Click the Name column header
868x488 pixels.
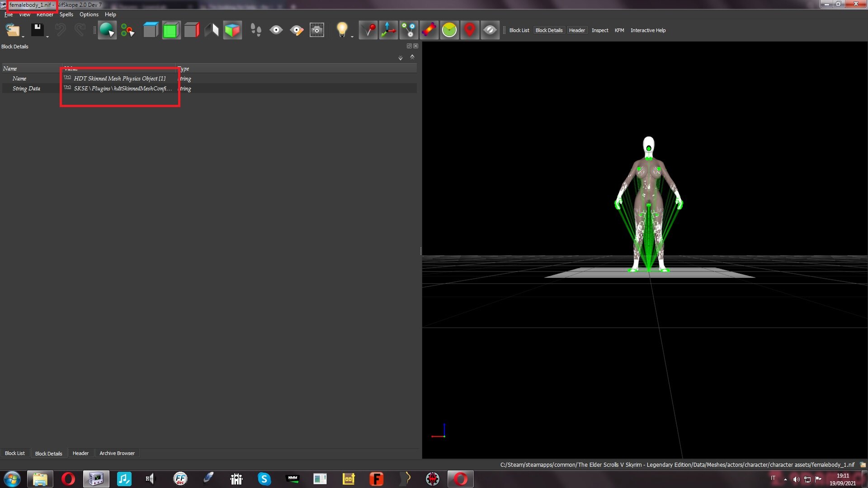tap(31, 69)
